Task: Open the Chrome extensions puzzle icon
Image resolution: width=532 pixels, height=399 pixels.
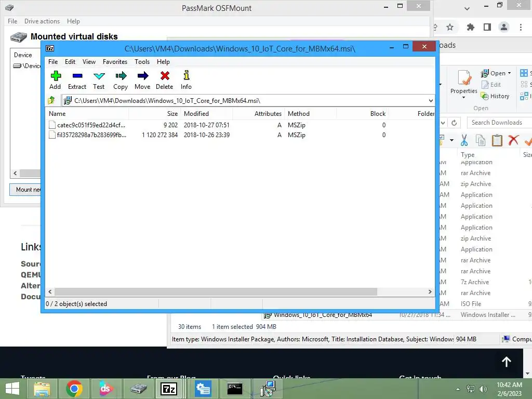Action: point(470,27)
